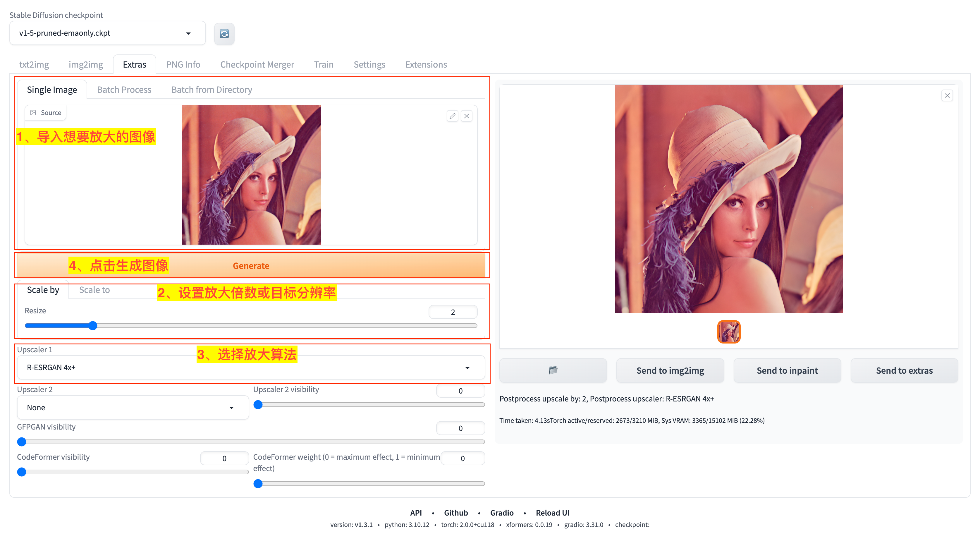Refresh the Stable Diffusion checkpoint list
The image size is (980, 546).
click(x=224, y=34)
